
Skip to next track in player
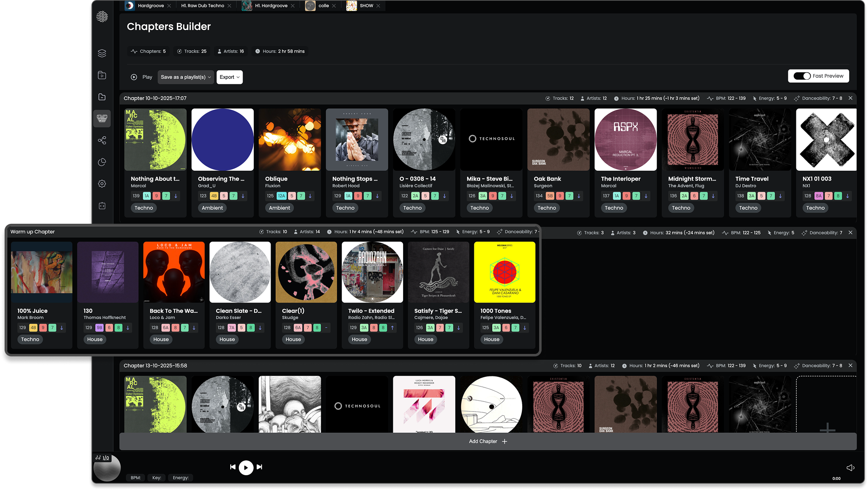260,467
